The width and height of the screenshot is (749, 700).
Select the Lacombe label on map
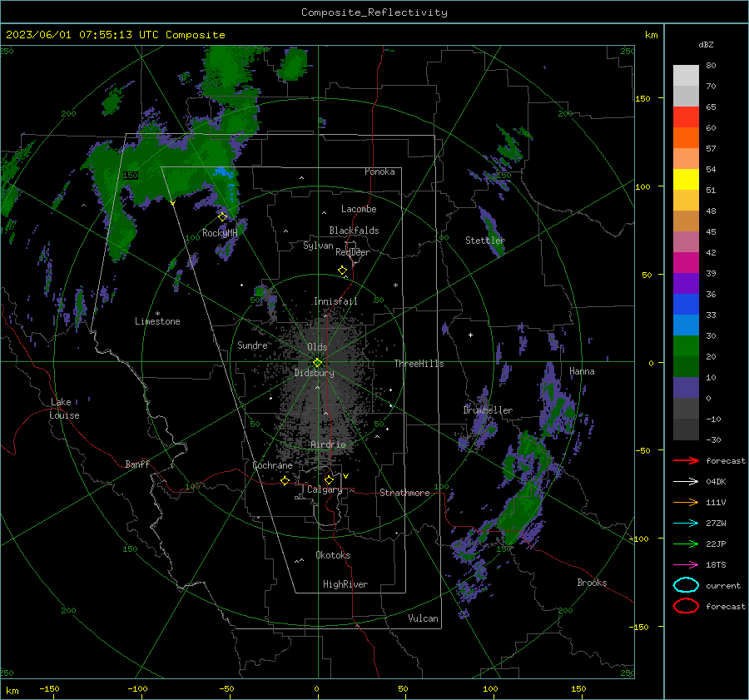(359, 209)
